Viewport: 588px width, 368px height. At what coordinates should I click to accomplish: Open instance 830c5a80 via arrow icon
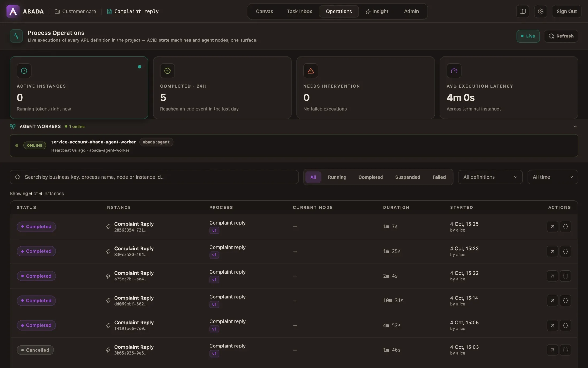tap(552, 251)
